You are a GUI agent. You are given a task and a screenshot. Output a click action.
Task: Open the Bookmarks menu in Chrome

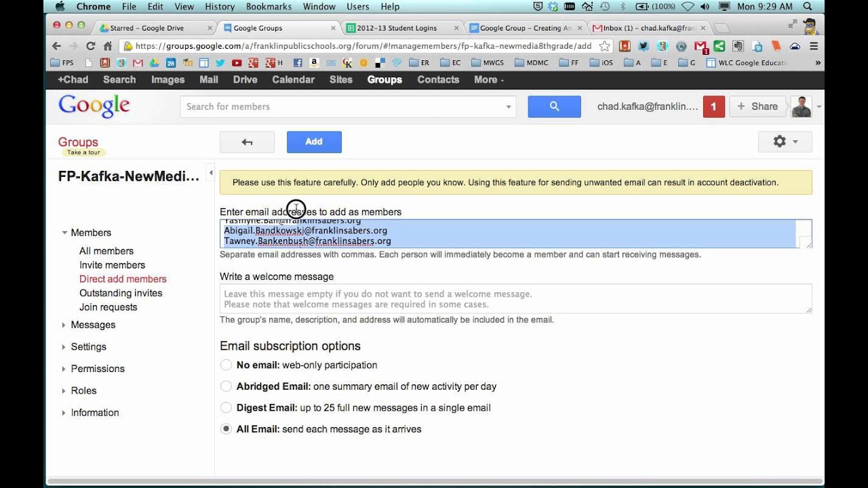[269, 7]
